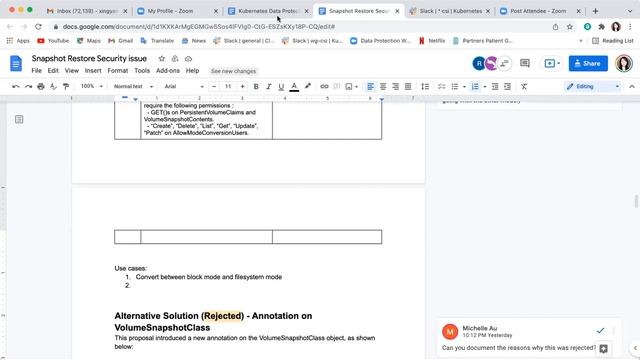640x360 pixels.
Task: Open line and paragraph spacing
Action: click(x=425, y=87)
